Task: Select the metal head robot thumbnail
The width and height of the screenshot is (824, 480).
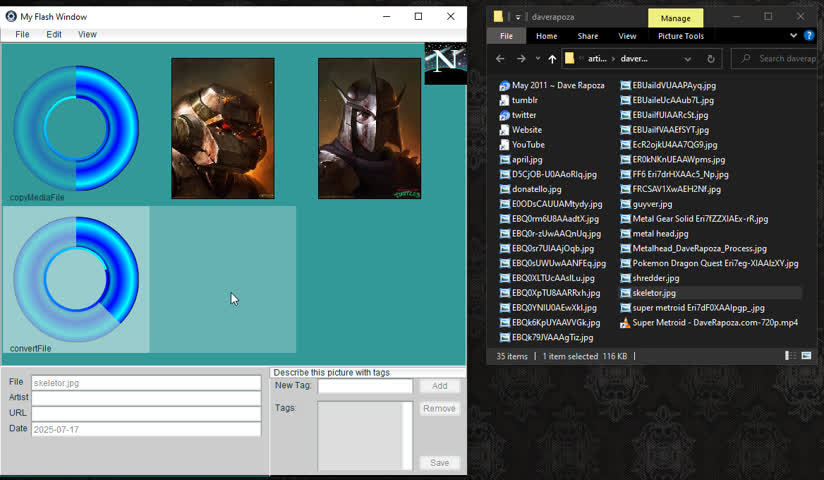Action: 223,128
